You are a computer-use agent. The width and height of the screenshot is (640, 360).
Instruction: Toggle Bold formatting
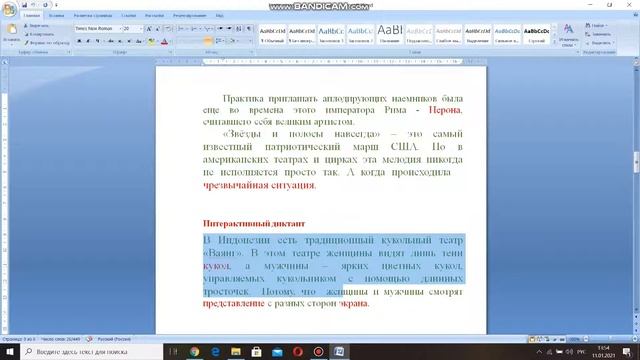tap(79, 41)
